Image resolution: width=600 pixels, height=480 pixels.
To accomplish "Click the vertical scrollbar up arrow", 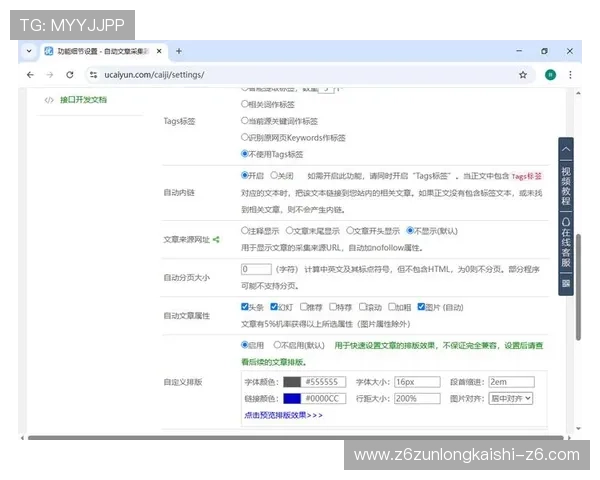I will pyautogui.click(x=578, y=93).
